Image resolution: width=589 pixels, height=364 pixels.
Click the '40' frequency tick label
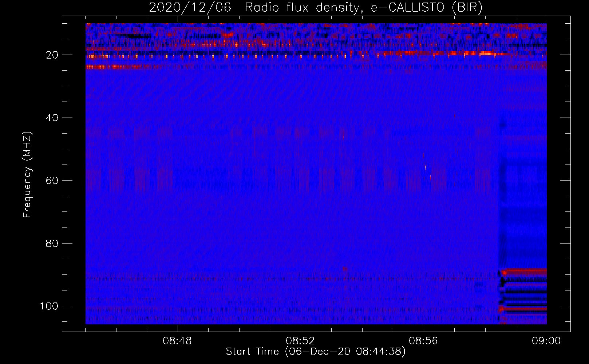(52, 118)
